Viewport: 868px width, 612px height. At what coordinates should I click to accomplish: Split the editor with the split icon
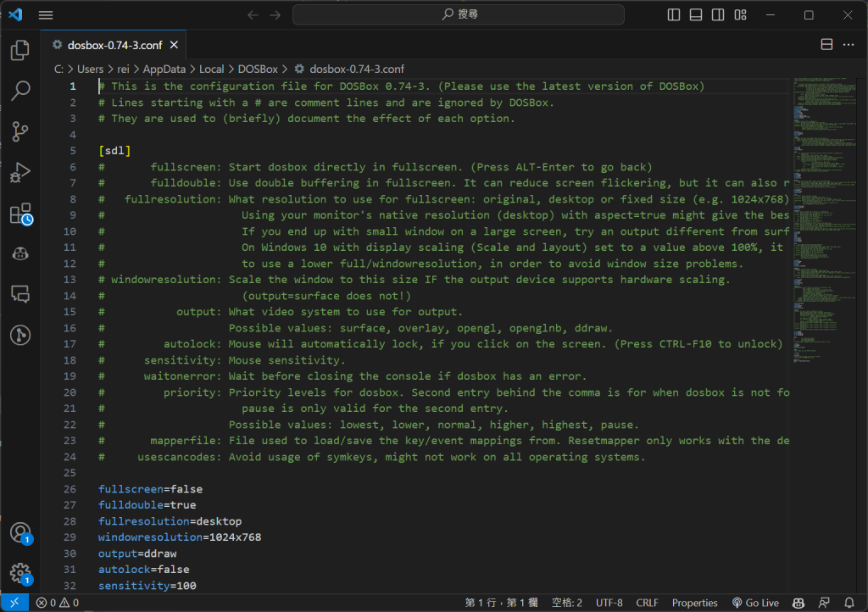[x=826, y=44]
